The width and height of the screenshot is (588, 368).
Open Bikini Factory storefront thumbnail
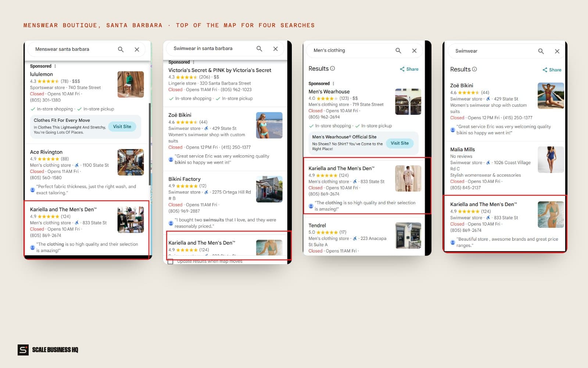coord(269,189)
